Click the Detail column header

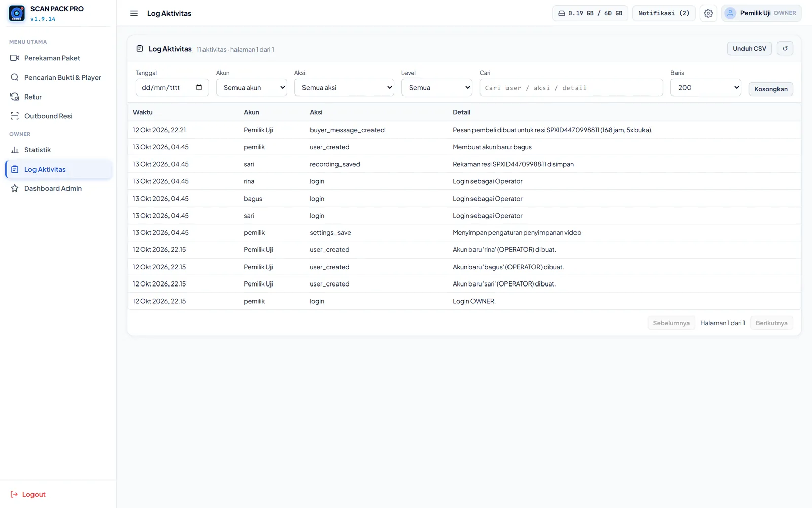(461, 112)
